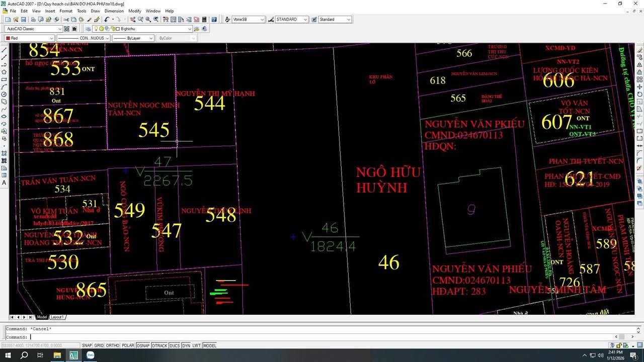Expand the B-ghichu layer dropdown
This screenshot has height=362, width=644.
(190, 29)
